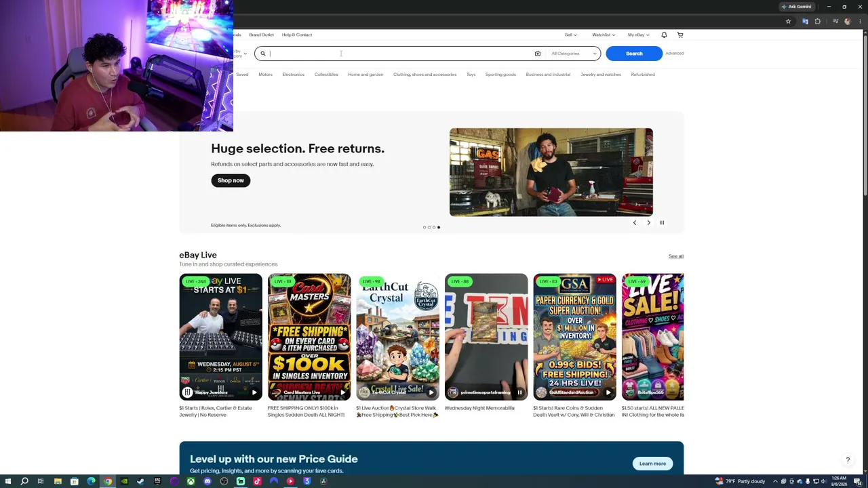This screenshot has width=868, height=488.
Task: Open the Windows notification center
Action: click(858, 481)
